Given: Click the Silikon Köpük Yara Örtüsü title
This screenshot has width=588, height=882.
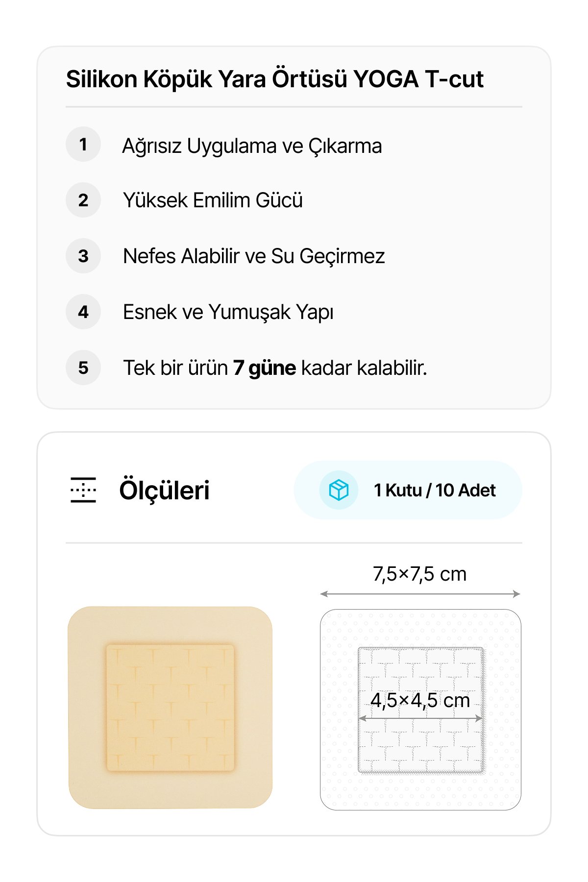Looking at the screenshot, I should 274,79.
